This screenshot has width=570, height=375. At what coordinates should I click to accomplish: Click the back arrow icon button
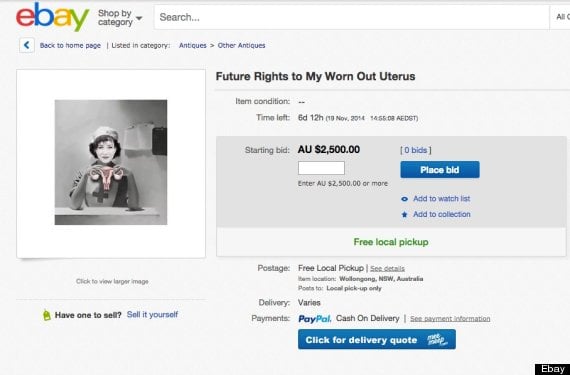27,45
